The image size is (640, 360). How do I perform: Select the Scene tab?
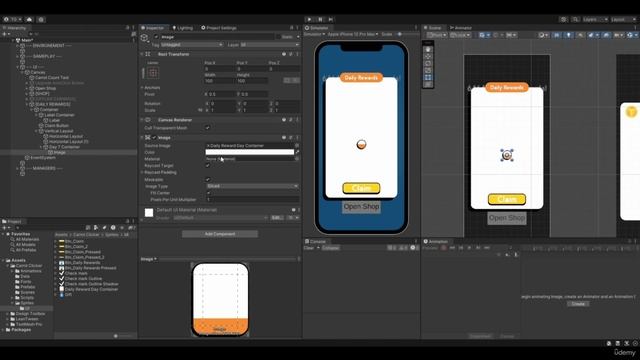pyautogui.click(x=433, y=28)
